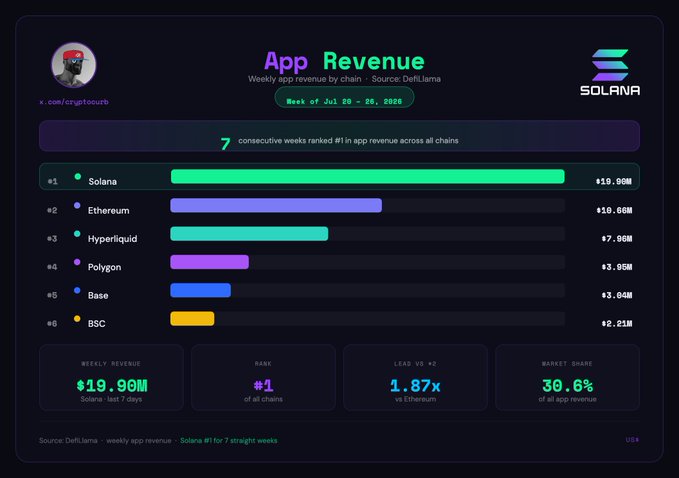Click the blue Base revenue bar
The width and height of the screenshot is (679, 478).
pos(200,290)
